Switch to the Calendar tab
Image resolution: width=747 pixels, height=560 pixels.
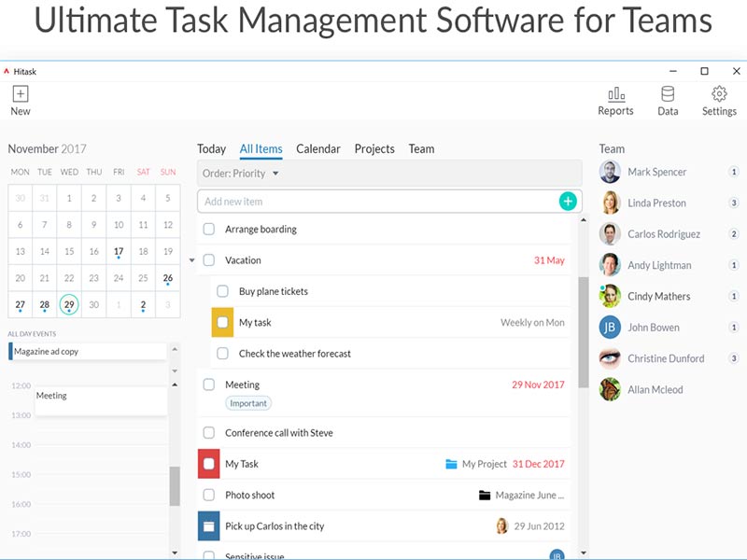[317, 149]
